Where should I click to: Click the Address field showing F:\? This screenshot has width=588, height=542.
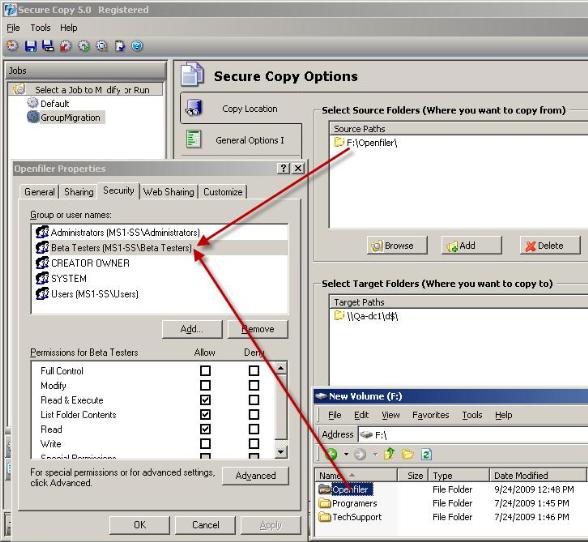point(473,435)
